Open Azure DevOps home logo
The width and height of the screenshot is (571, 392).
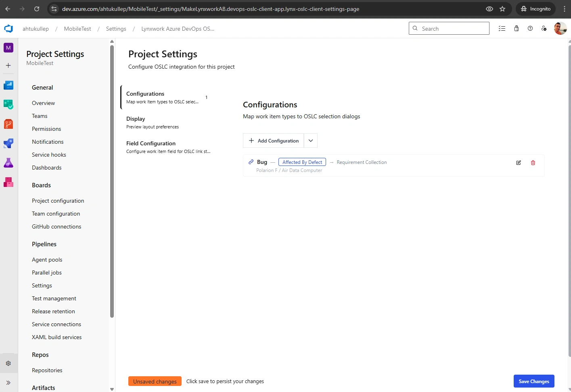(8, 29)
